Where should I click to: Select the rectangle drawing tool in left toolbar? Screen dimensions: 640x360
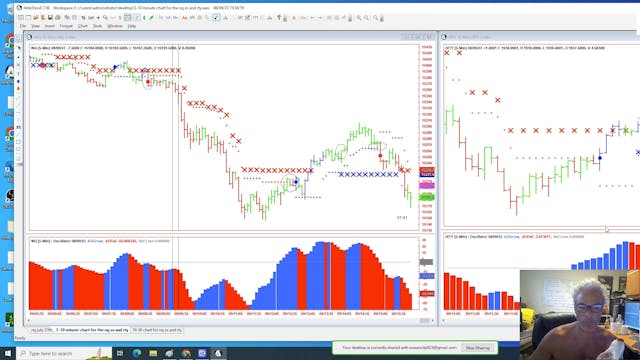pos(18,142)
